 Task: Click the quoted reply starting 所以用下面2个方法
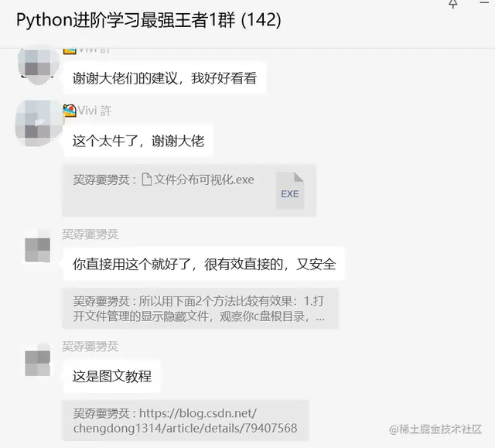coord(200,309)
